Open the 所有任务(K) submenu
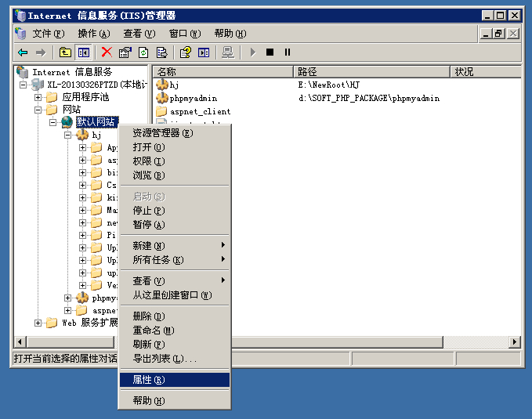This screenshot has width=532, height=419. click(175, 260)
